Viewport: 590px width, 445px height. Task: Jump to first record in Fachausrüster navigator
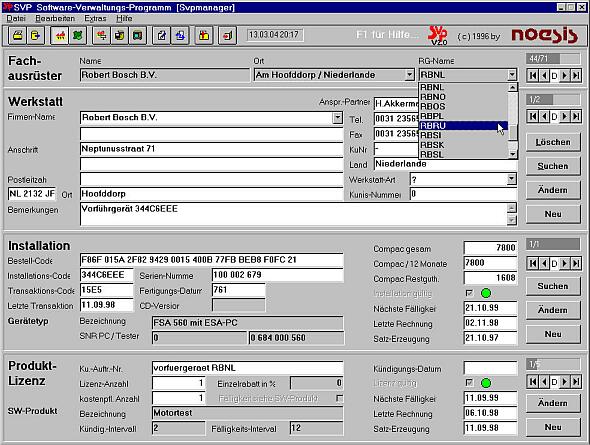pos(532,76)
